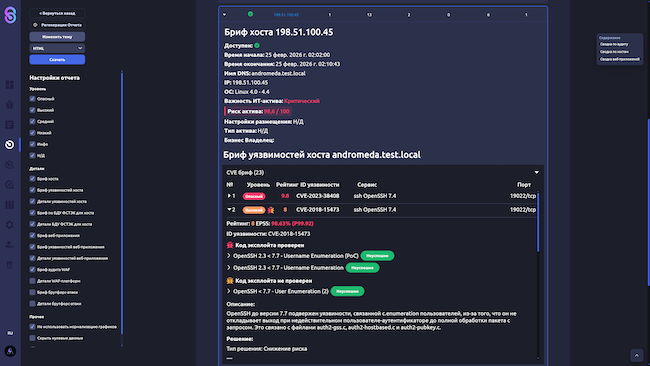Image resolution: width=650 pixels, height=366 pixels.
Task: Click the CVE list vertical scrollbar
Action: 538,222
